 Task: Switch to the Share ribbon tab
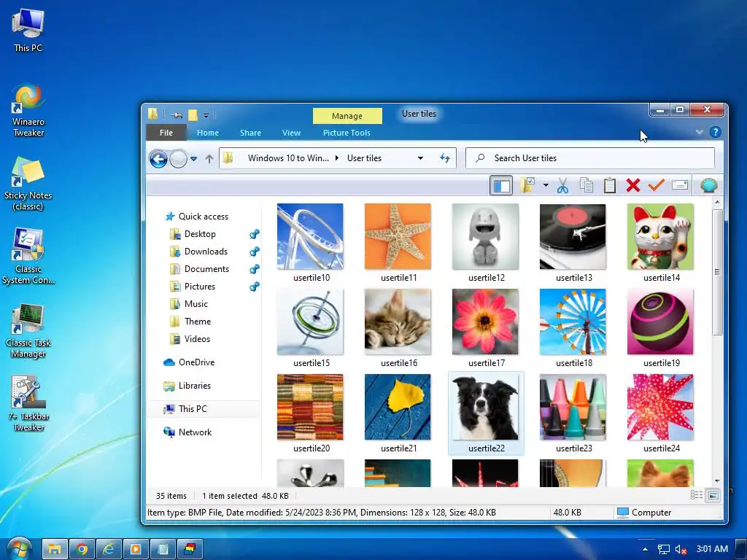pos(251,133)
